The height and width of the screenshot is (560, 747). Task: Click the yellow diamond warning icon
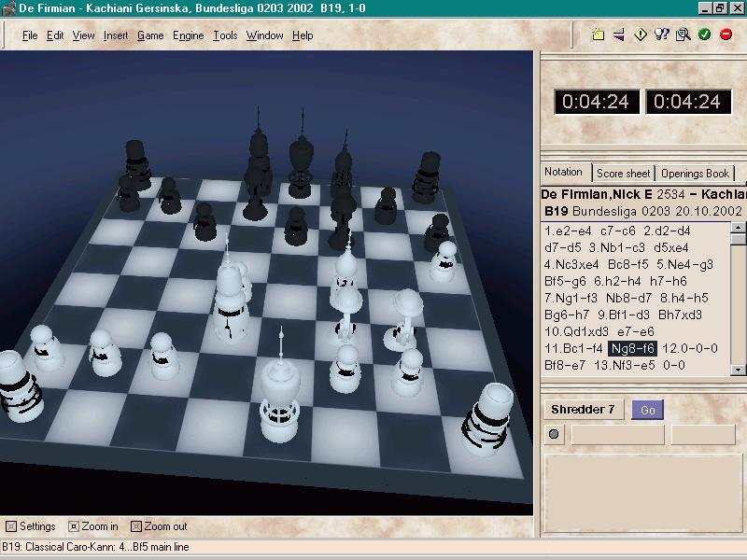pyautogui.click(x=641, y=35)
